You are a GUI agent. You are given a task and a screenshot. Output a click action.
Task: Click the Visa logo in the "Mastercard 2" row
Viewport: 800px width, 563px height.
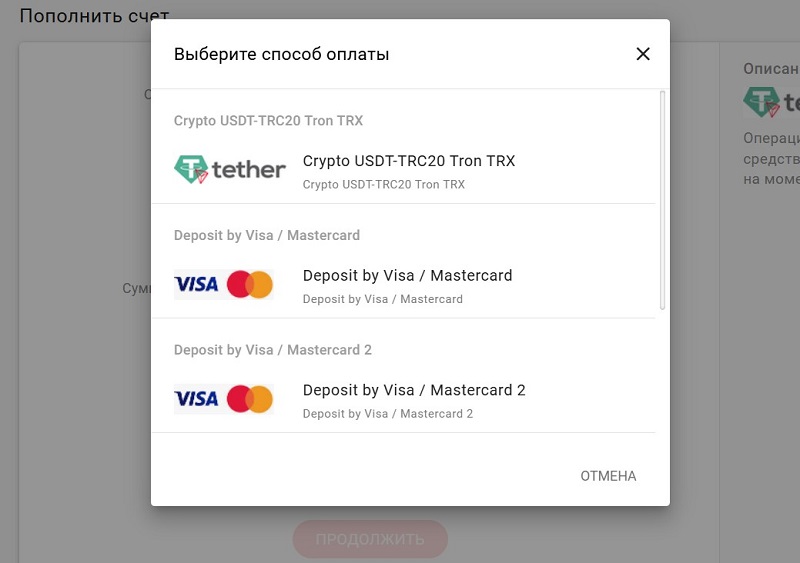tap(196, 399)
